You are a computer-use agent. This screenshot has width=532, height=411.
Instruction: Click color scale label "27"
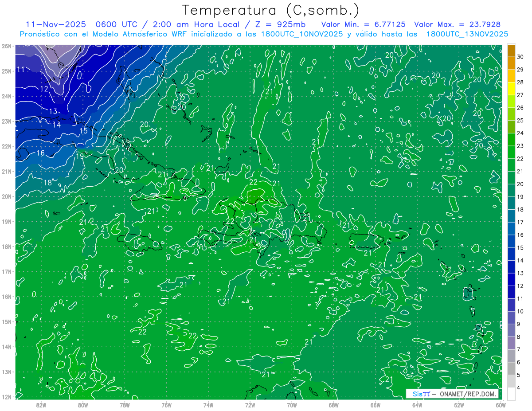pyautogui.click(x=520, y=95)
